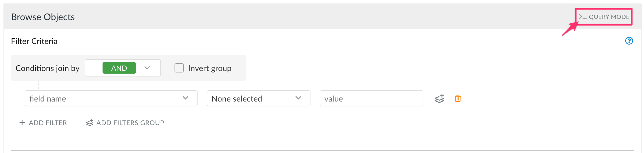Click the green AND badge

coord(119,68)
